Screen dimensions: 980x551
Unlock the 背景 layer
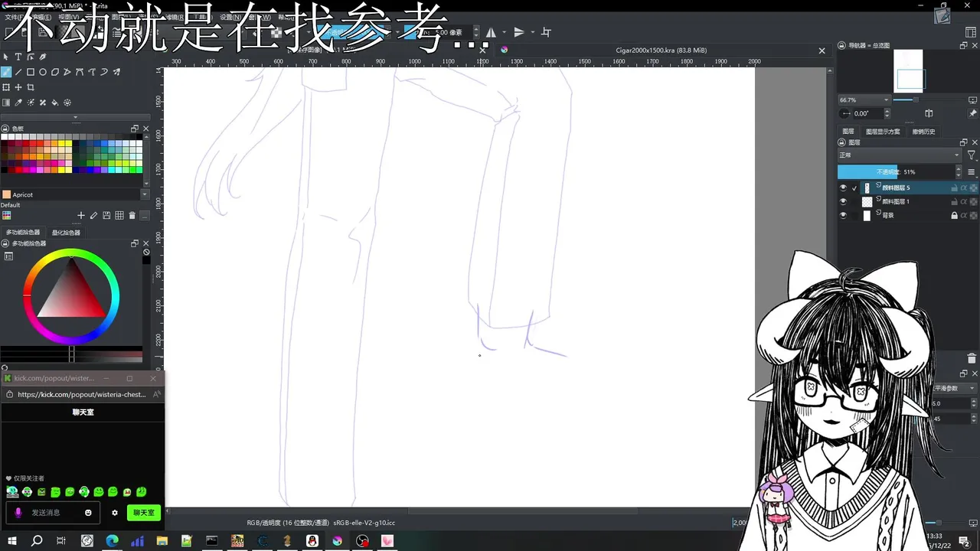click(954, 215)
